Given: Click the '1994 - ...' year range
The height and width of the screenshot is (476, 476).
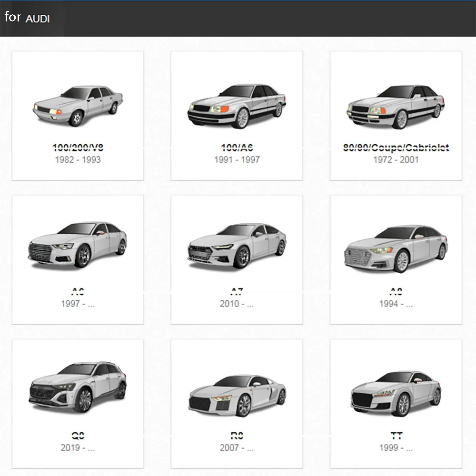Looking at the screenshot, I should point(396,304).
